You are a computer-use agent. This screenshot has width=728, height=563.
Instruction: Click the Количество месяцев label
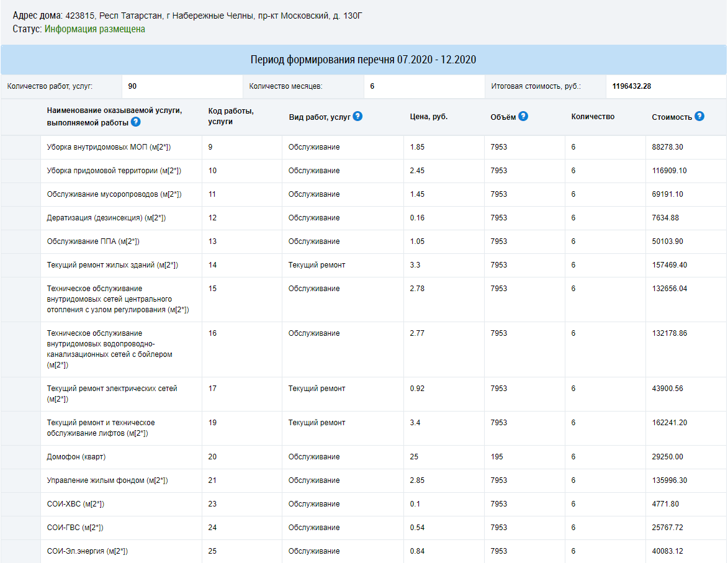[285, 86]
